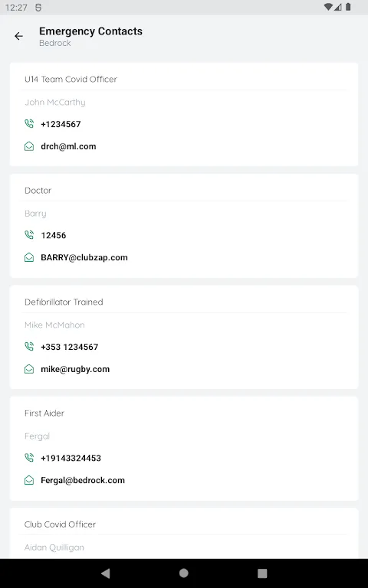Tap phone icon for Fergal
Screen dimensions: 368x588
29,458
